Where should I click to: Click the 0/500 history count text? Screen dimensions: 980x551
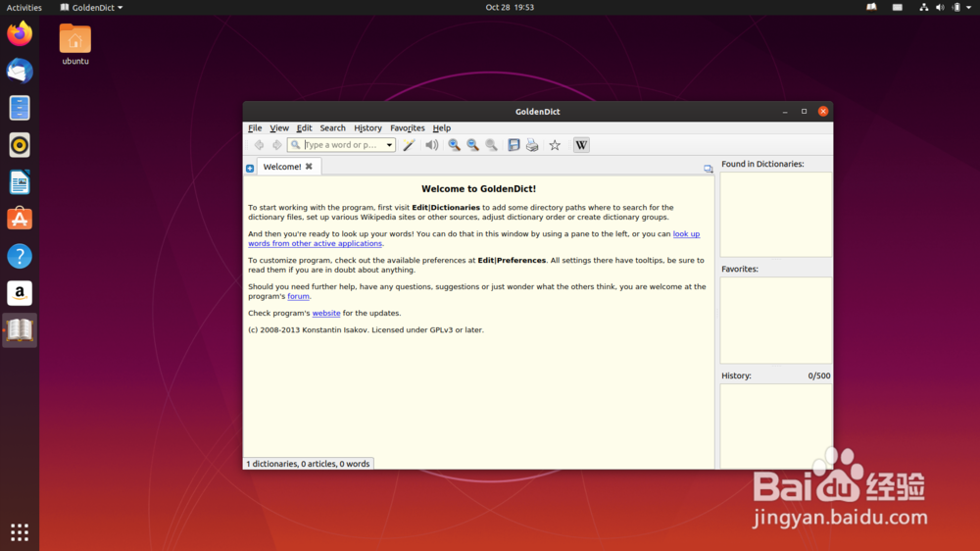point(818,376)
